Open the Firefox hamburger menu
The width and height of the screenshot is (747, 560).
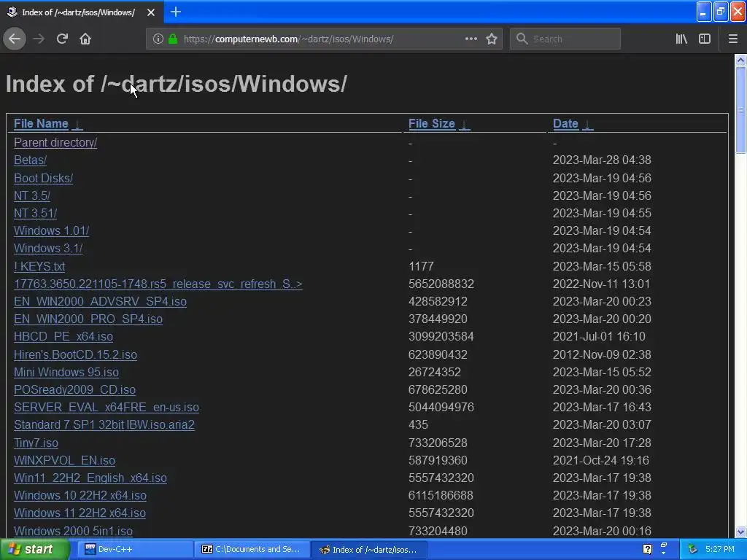tap(732, 39)
